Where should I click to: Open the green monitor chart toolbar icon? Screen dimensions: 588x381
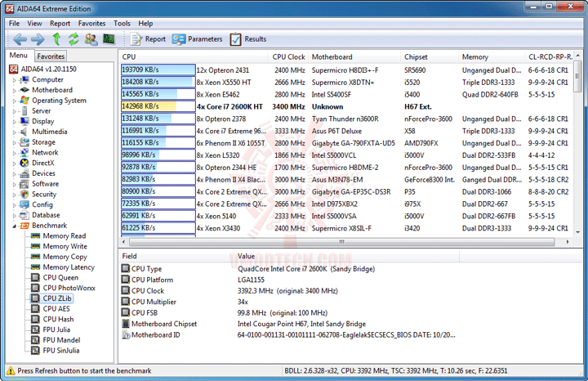109,38
